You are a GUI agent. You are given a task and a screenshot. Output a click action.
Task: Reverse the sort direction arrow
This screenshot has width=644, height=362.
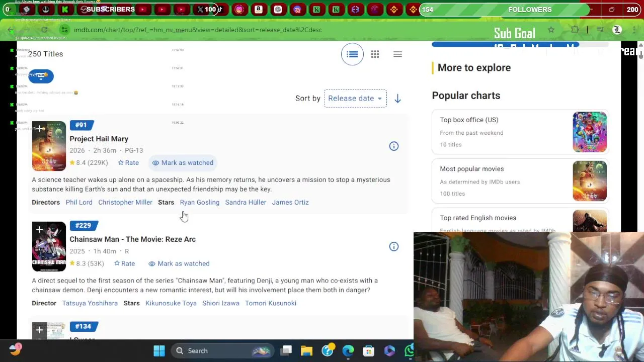(397, 99)
